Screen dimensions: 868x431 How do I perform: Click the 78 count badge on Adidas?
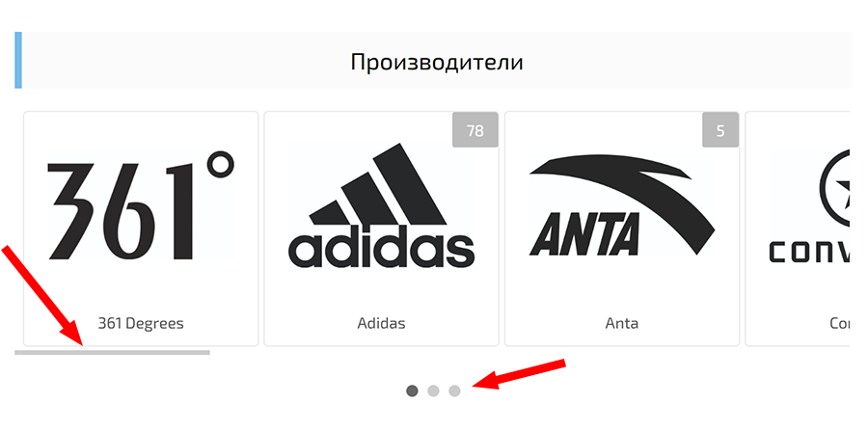click(475, 130)
